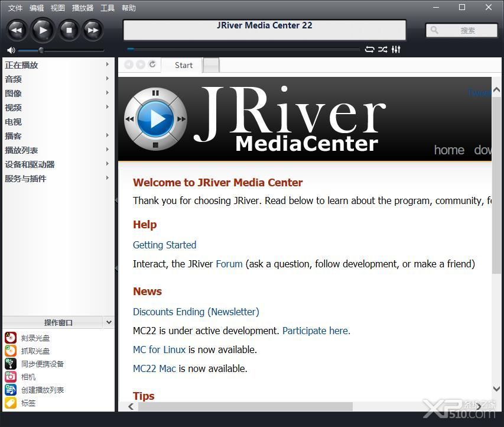Open the DSP equalizer settings icon
Viewport: 504px width, 427px height.
[x=396, y=49]
